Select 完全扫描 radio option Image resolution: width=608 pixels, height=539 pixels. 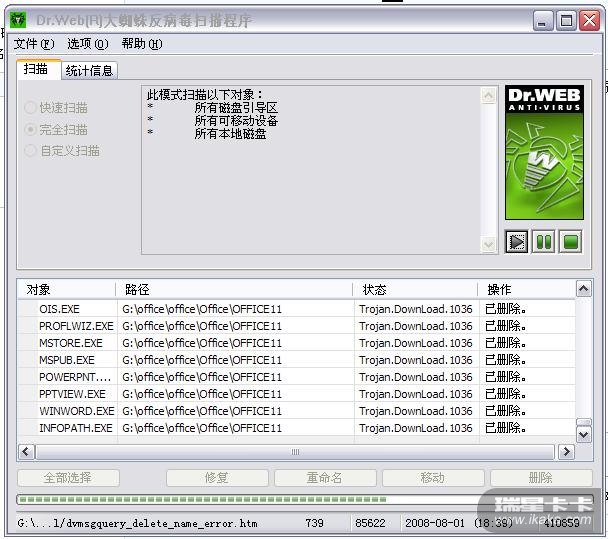[56, 129]
